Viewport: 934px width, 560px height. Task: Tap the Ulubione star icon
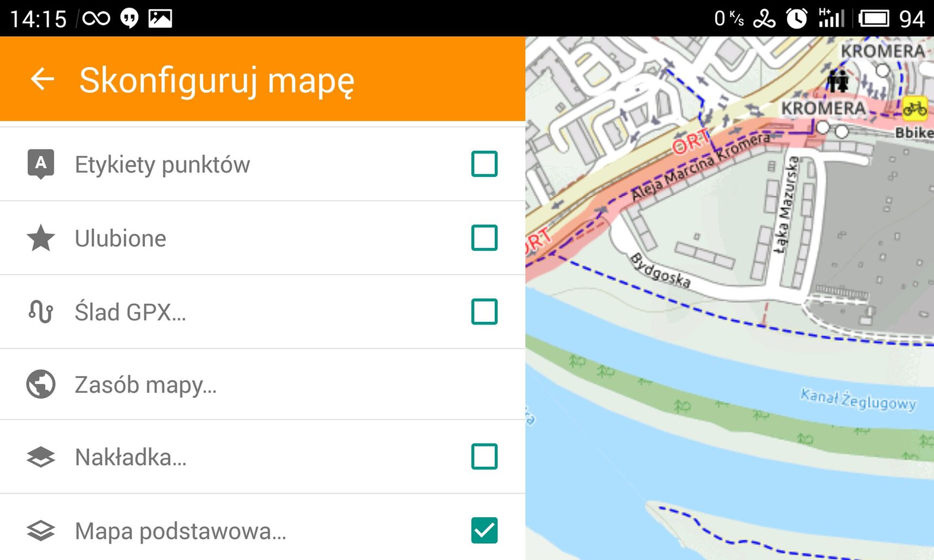click(41, 238)
